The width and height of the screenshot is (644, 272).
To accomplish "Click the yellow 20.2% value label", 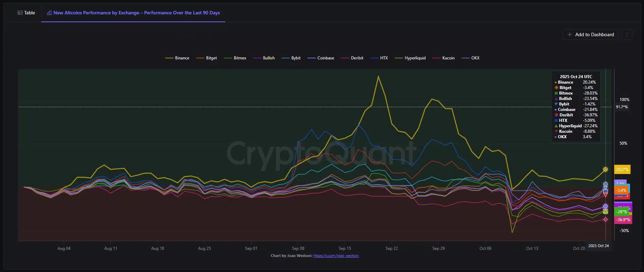I will coord(622,170).
